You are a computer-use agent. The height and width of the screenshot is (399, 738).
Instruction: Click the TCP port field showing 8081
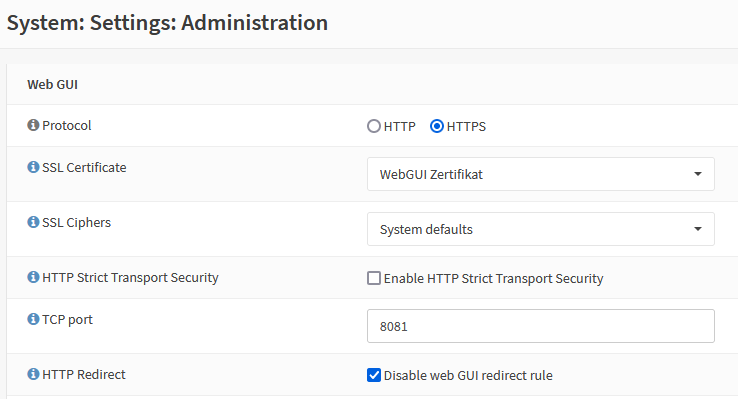tap(541, 326)
